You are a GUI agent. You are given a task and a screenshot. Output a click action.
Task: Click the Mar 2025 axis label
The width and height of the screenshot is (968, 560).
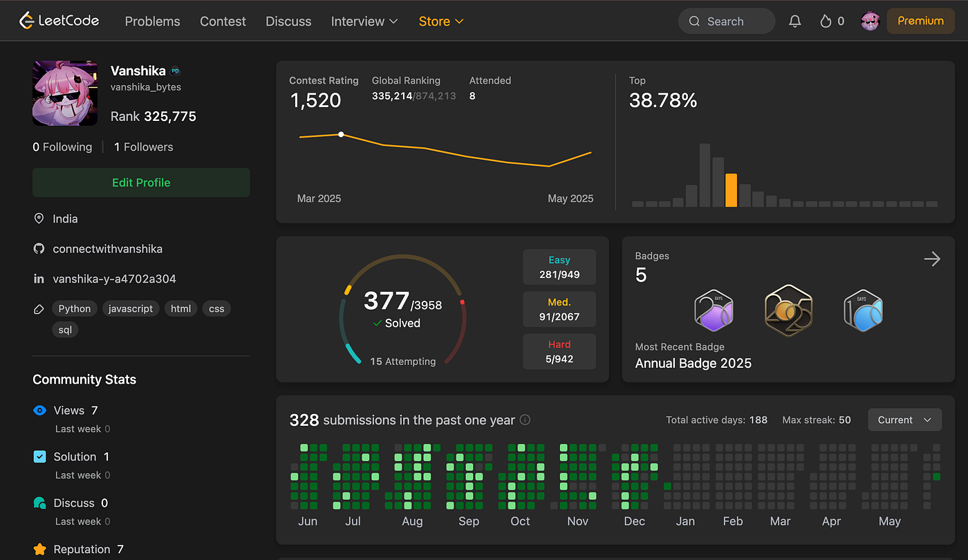tap(319, 198)
